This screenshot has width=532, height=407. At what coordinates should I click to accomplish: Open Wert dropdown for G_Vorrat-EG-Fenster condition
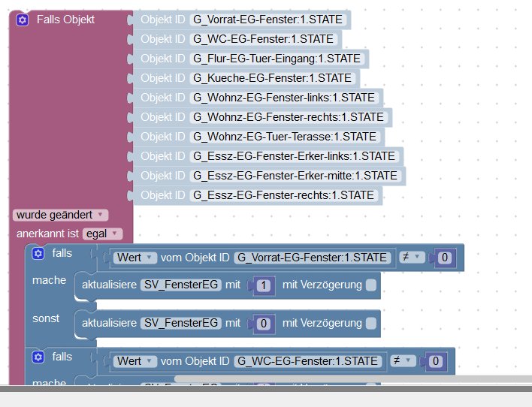[135, 258]
